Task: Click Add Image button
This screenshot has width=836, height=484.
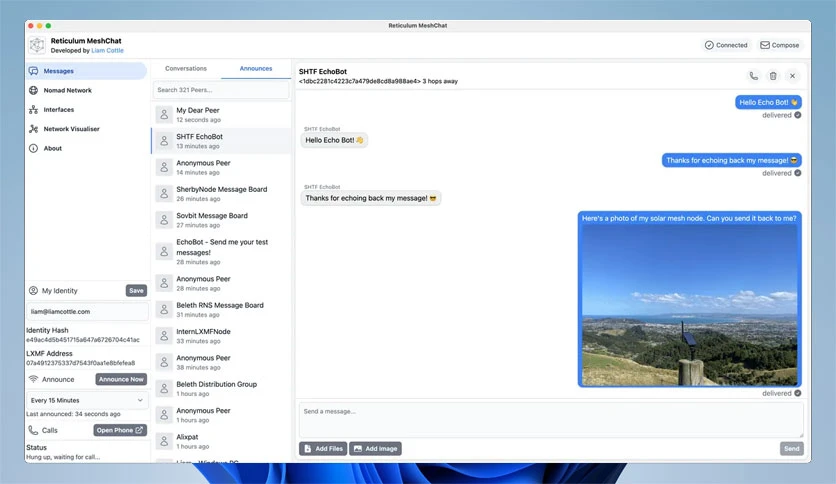Action: [x=375, y=449]
